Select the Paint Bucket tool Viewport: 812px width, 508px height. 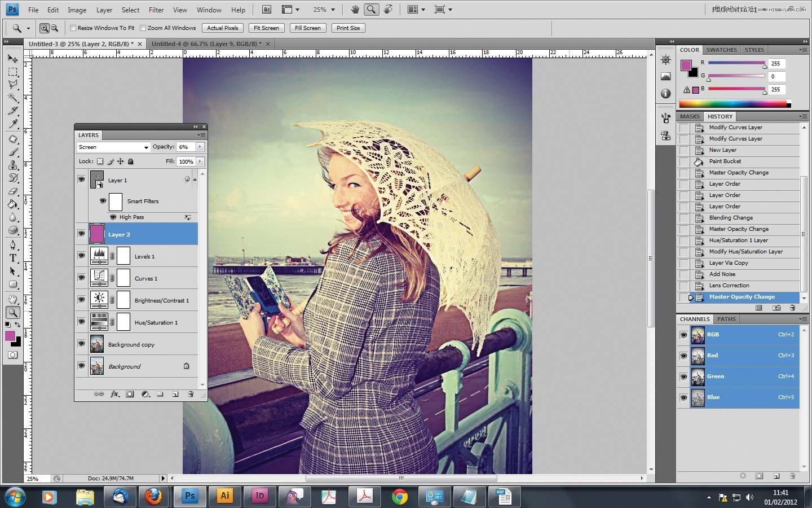click(x=12, y=204)
